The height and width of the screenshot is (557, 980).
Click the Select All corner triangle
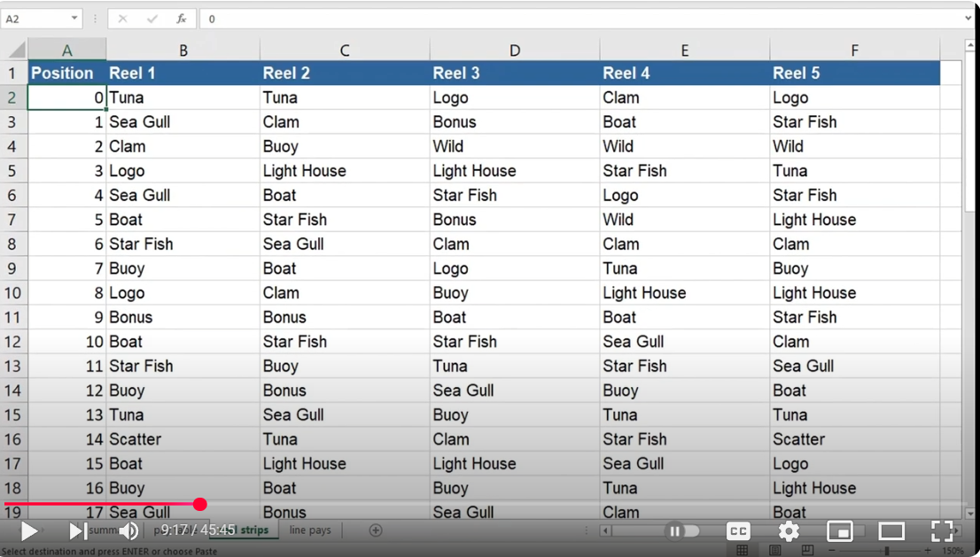16,50
